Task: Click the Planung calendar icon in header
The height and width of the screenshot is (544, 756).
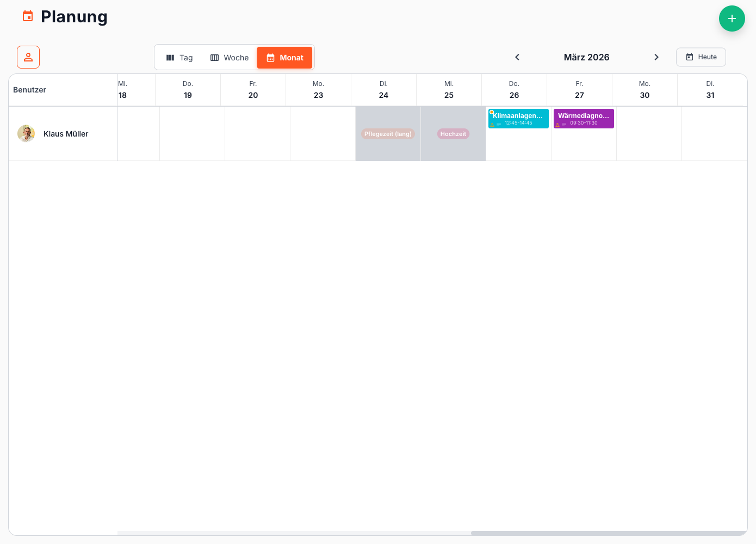Action: point(28,16)
